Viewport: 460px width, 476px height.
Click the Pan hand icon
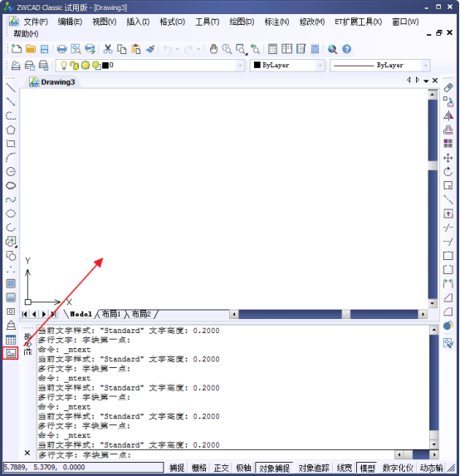pos(213,49)
